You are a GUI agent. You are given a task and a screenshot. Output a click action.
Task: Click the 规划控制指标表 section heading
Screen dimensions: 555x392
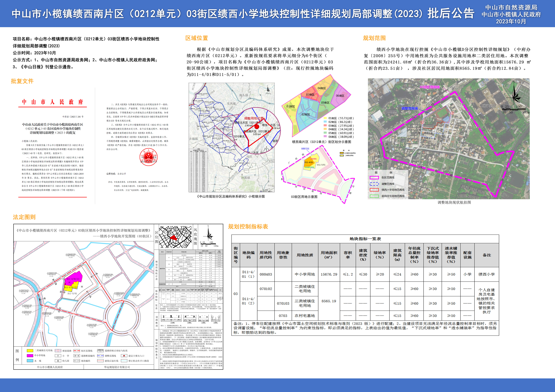tap(248, 227)
